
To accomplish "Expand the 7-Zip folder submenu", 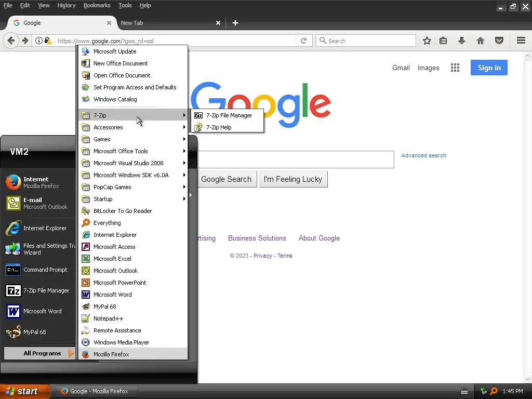I will 133,115.
